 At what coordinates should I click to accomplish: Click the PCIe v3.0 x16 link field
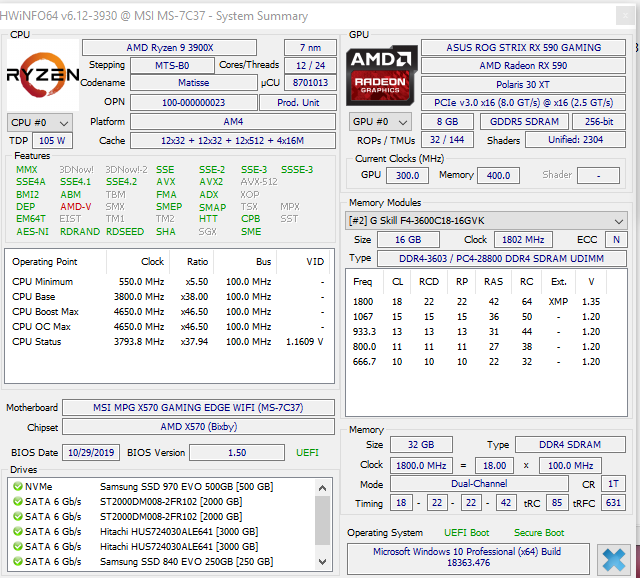point(523,102)
